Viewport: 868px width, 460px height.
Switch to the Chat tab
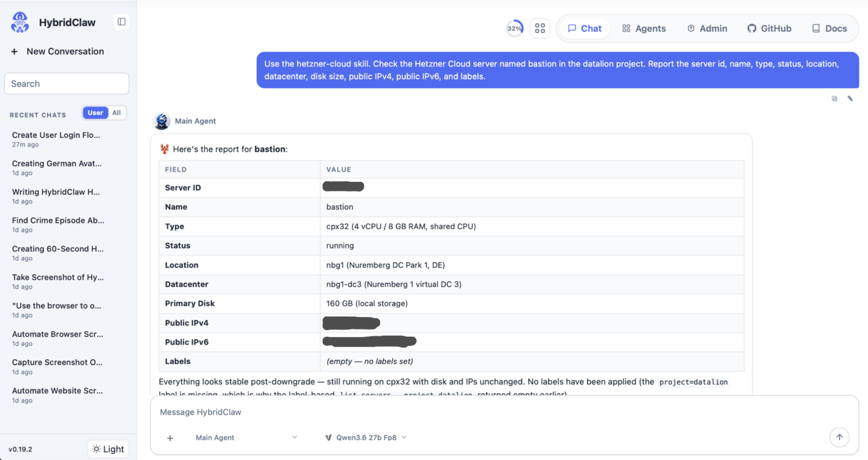pos(584,28)
